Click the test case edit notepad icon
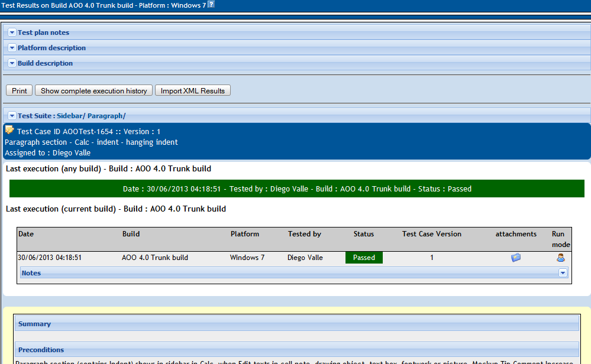 click(x=9, y=130)
